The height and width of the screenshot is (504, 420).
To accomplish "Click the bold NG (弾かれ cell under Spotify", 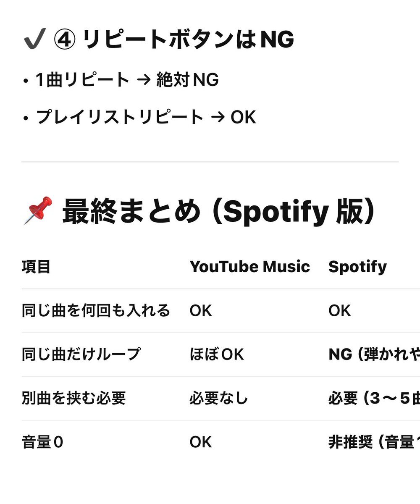I will [x=373, y=354].
